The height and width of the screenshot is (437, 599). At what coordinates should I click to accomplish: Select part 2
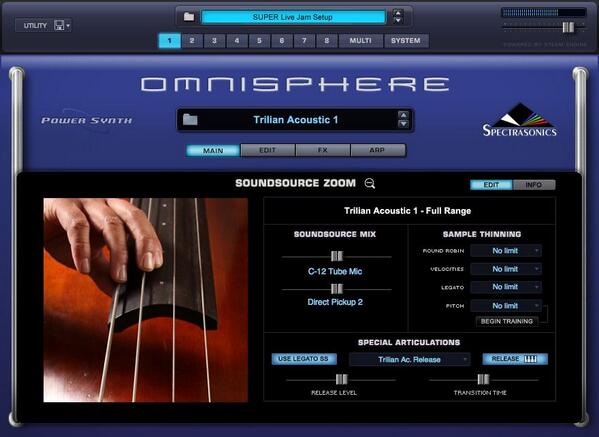click(x=192, y=40)
